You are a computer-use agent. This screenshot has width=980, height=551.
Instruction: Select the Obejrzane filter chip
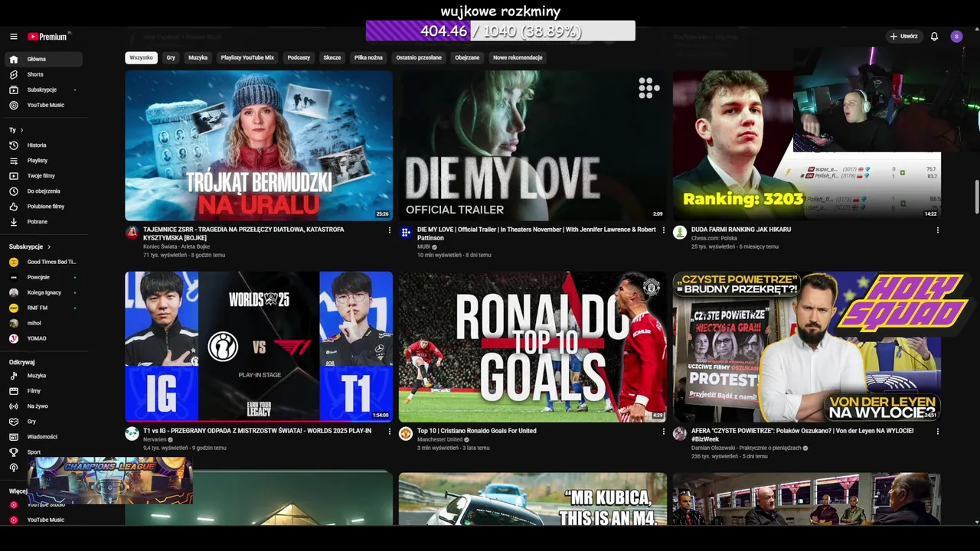pos(467,57)
